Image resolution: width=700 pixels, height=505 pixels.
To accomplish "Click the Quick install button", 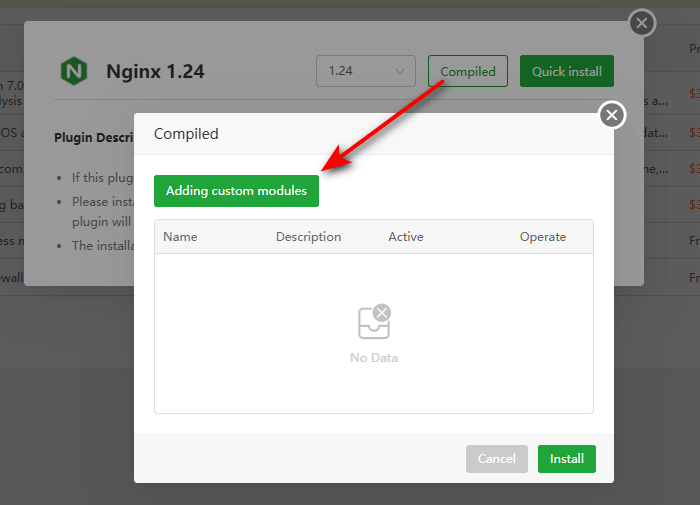I will click(x=567, y=71).
